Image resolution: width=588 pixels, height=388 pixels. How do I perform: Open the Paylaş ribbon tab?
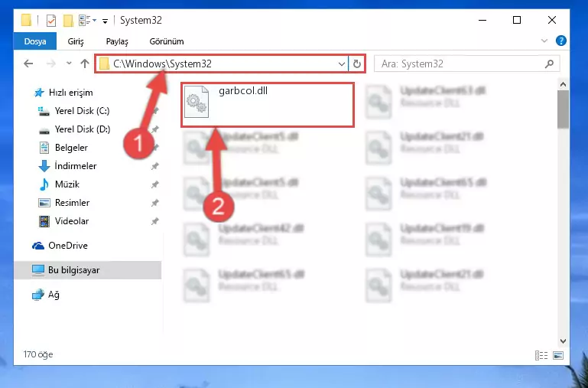point(117,41)
